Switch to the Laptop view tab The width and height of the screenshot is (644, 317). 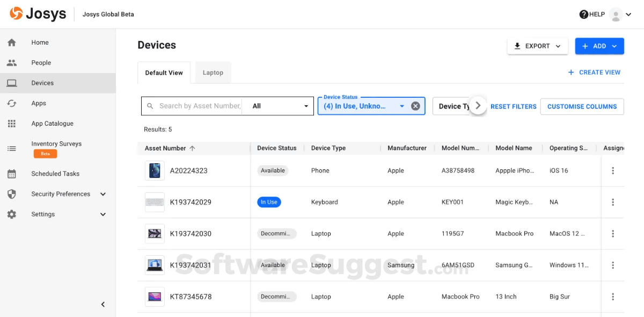click(213, 73)
